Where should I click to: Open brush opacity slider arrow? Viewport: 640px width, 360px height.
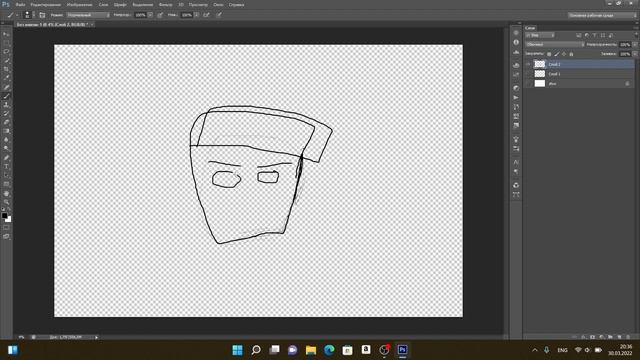click(150, 15)
